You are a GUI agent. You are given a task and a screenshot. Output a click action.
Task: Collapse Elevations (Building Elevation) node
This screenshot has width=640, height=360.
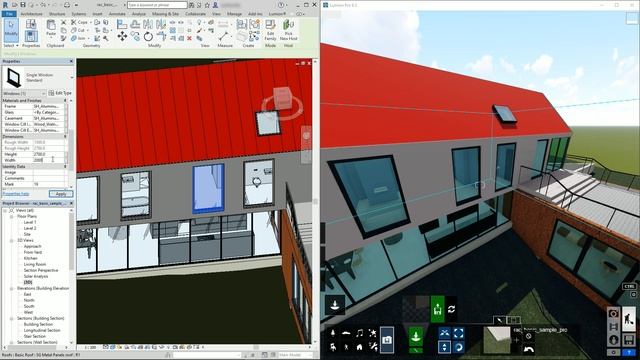(x=11, y=288)
